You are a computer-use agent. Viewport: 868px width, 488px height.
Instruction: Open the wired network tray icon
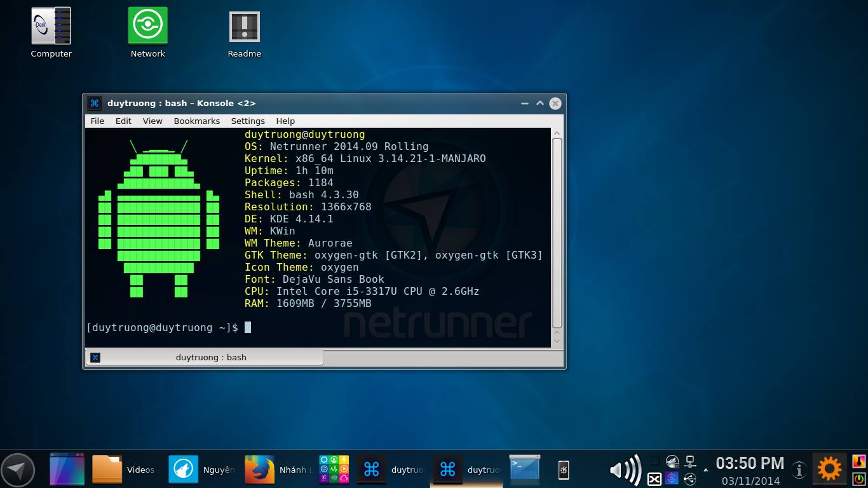(x=690, y=461)
